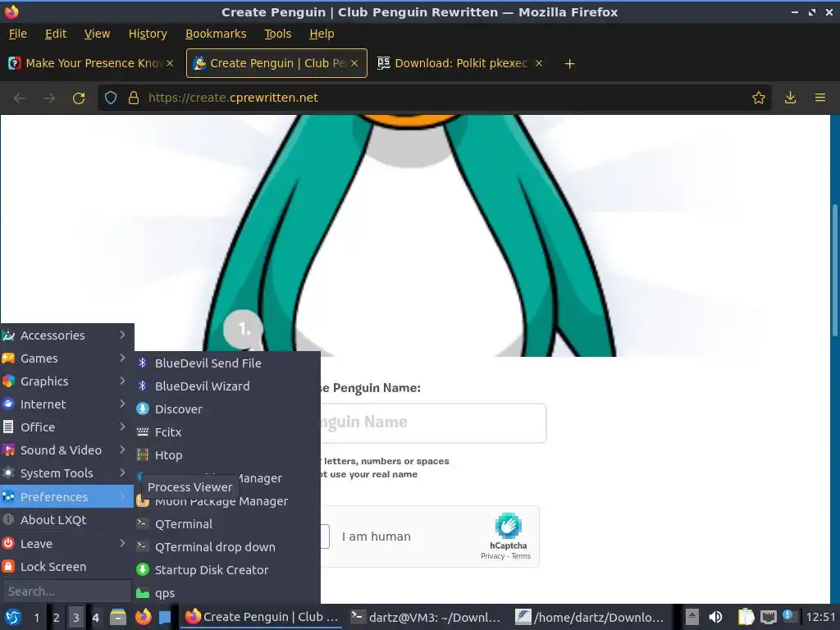
Task: Activate /home/dartz/Downlo... taskbar window
Action: 591,617
